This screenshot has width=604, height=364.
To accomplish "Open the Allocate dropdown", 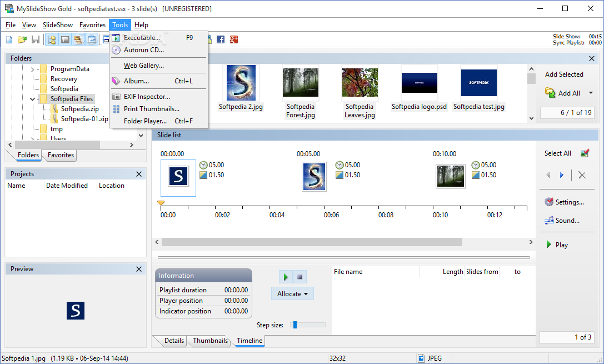I will click(292, 294).
